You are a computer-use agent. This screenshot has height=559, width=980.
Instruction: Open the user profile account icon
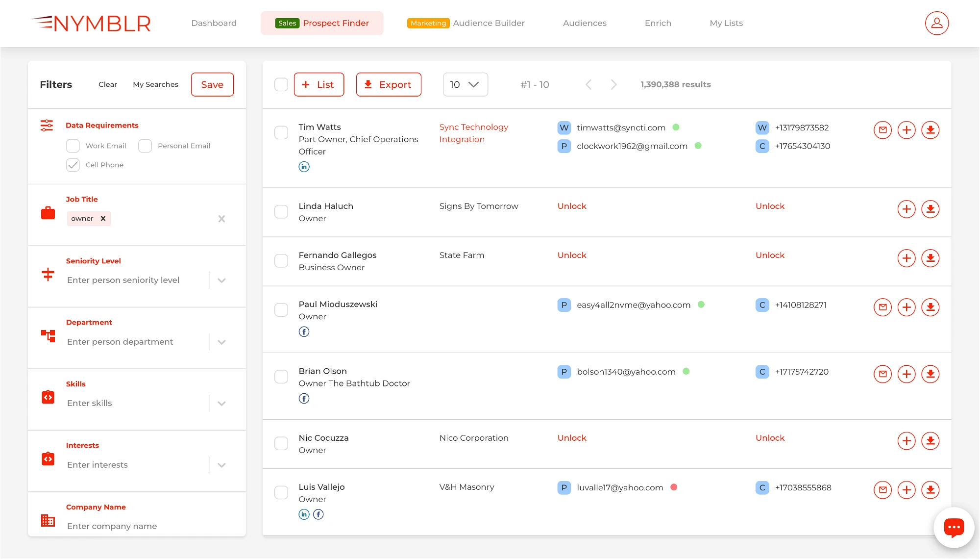pyautogui.click(x=936, y=23)
